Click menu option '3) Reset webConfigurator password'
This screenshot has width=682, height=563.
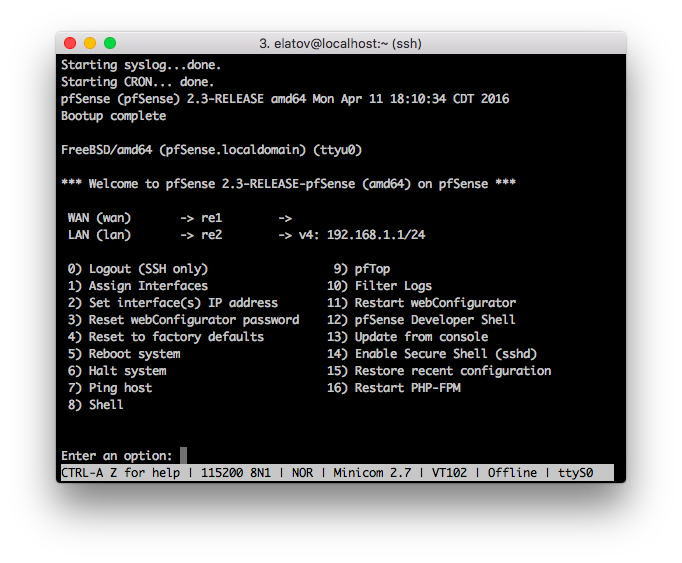click(x=184, y=320)
